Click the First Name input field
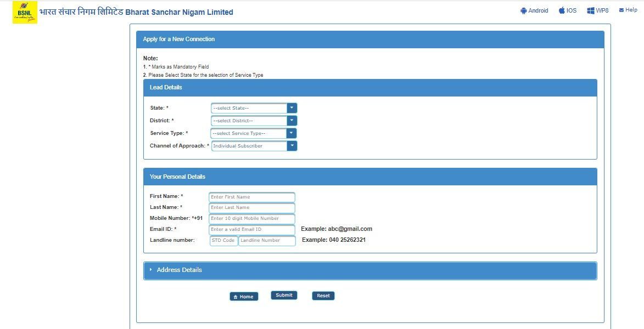Screen dimensions: 644x329 (251, 197)
